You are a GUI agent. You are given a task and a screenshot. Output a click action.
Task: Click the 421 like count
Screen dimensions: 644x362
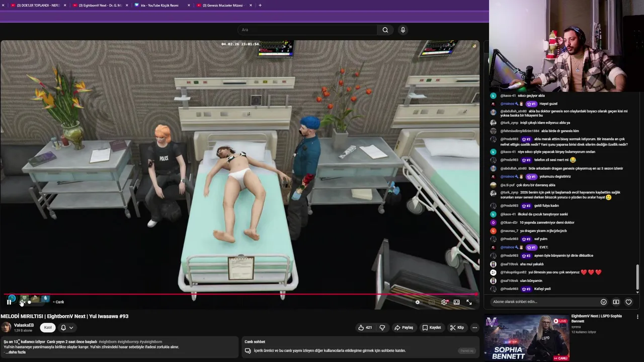coord(369,327)
